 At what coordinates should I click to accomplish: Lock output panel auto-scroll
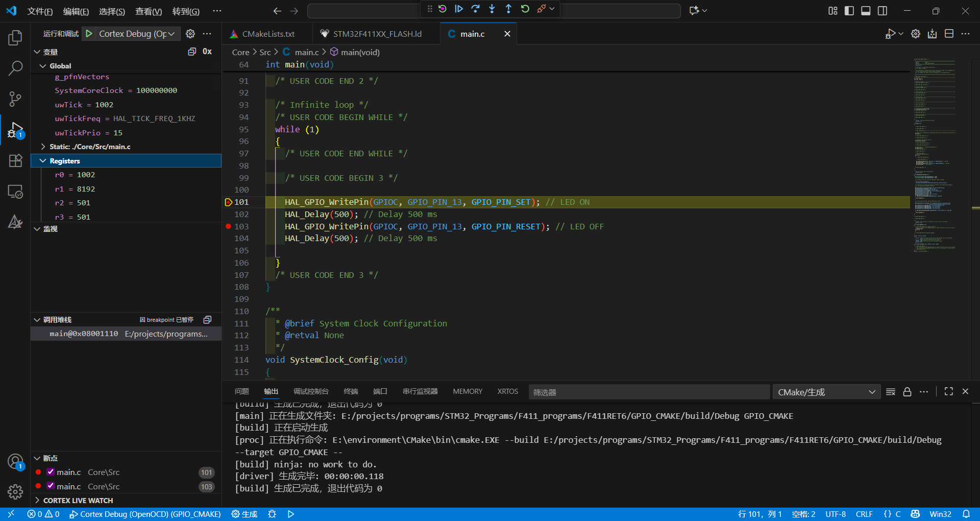pos(907,392)
